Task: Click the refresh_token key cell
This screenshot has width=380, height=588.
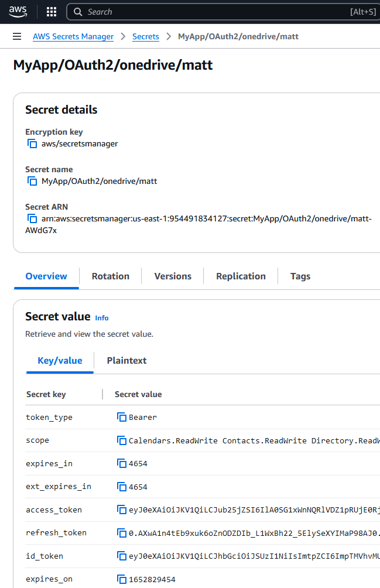Action: click(56, 533)
